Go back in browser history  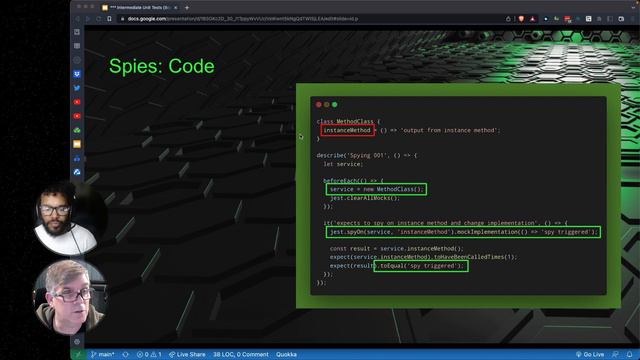[x=78, y=19]
